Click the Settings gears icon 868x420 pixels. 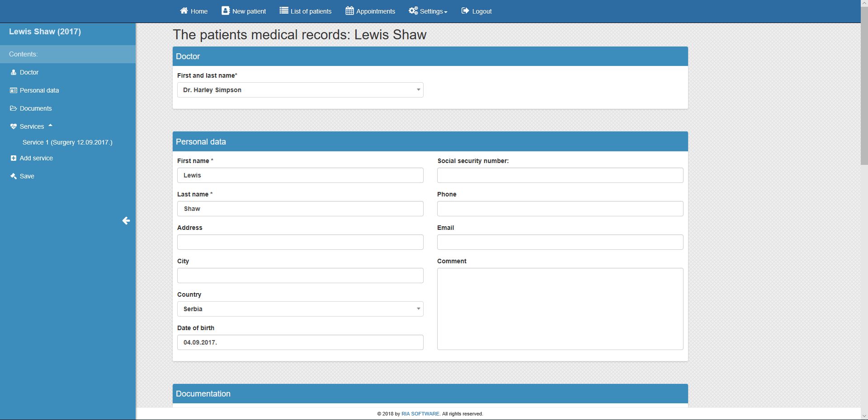pyautogui.click(x=413, y=11)
